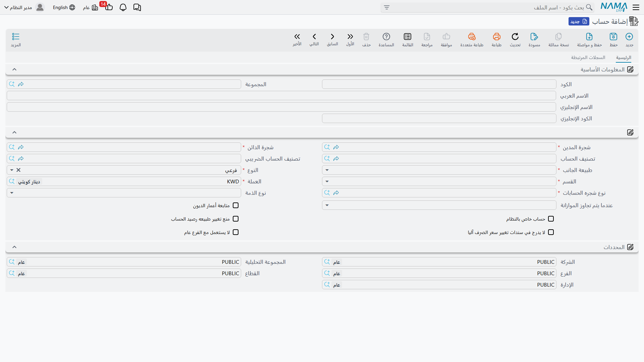Image resolution: width=644 pixels, height=362 pixels.
Task: Select the الرئيسية tab
Action: 624,57
